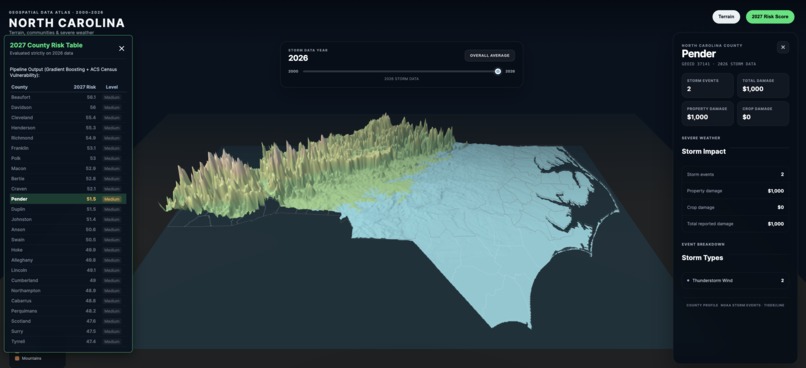The image size is (806, 368).
Task: Select the Bertie county row
Action: tap(68, 179)
